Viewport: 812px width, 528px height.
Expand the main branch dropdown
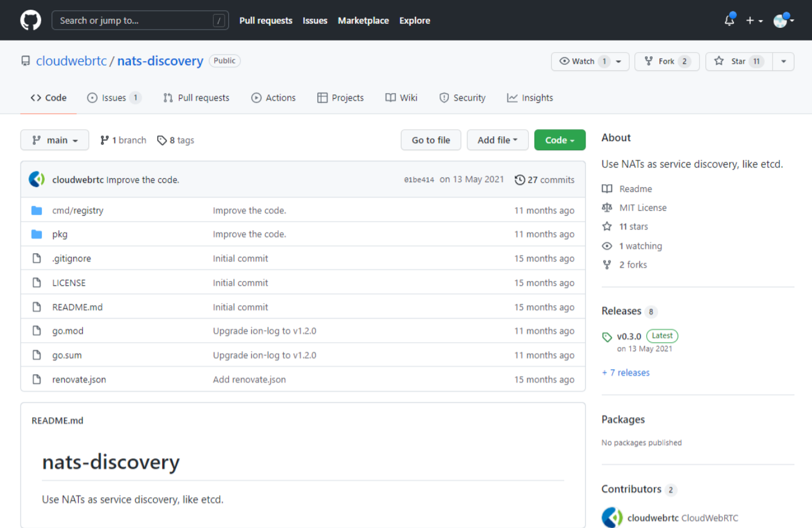[x=54, y=140]
